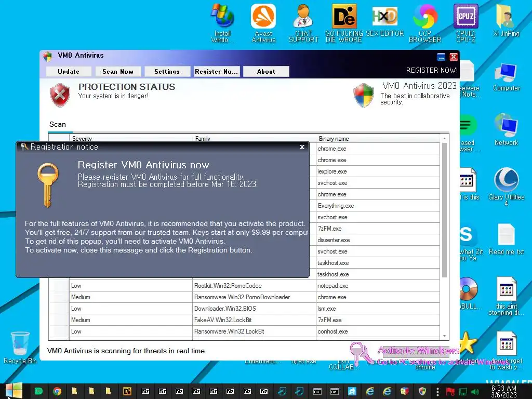
Task: Select the Everything.exe cell
Action: tap(378, 206)
